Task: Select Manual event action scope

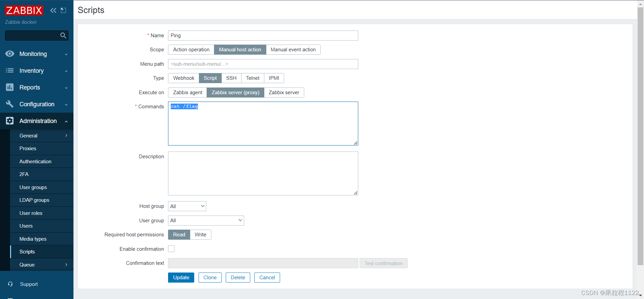Action: [293, 50]
